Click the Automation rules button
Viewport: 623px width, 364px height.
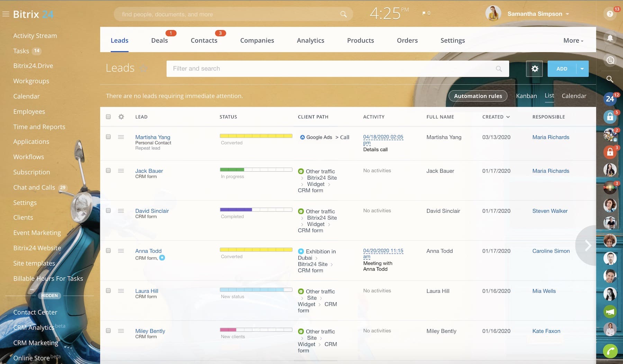click(478, 96)
